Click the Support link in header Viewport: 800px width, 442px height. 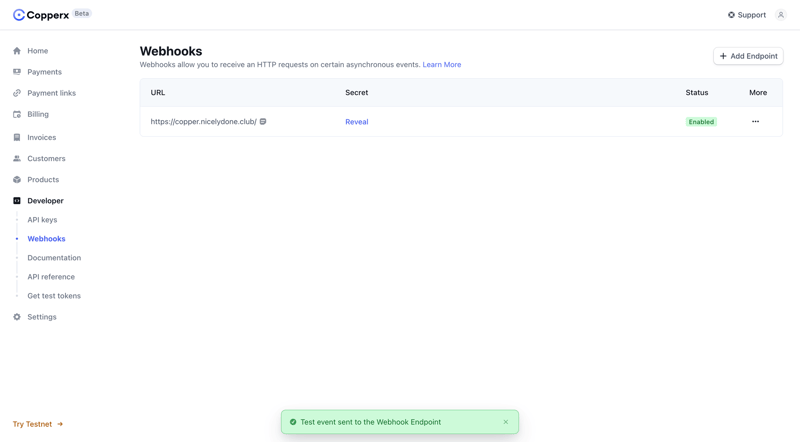[x=747, y=15]
